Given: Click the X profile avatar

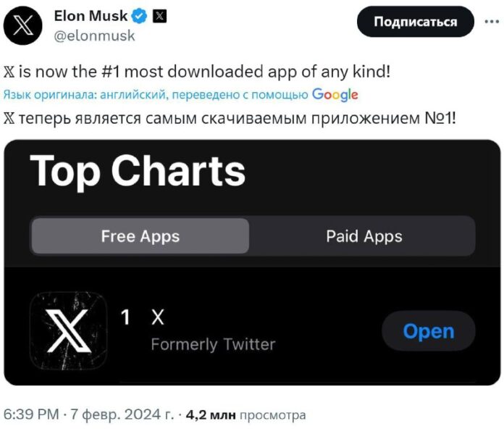Looking at the screenshot, I should [x=25, y=24].
